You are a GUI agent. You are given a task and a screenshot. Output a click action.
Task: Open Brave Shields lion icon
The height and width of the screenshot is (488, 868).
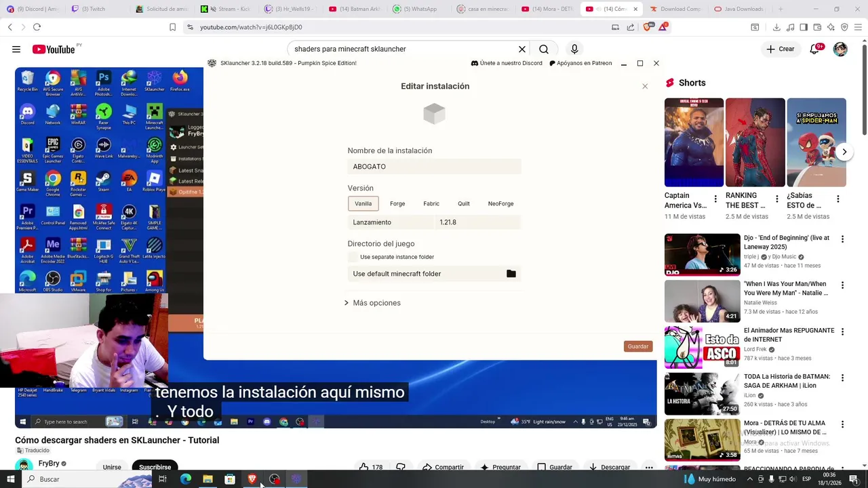pos(647,27)
